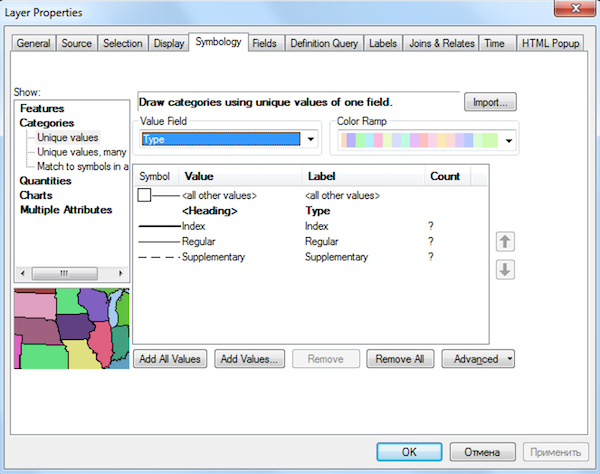Click the <all other values> label cell
The height and width of the screenshot is (474, 600).
pyautogui.click(x=342, y=195)
